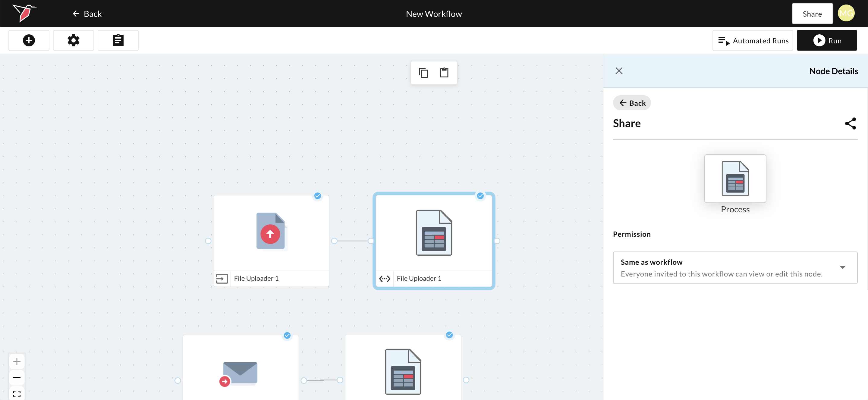Viewport: 868px width, 400px height.
Task: Click the copy nodes icon
Action: coord(423,73)
